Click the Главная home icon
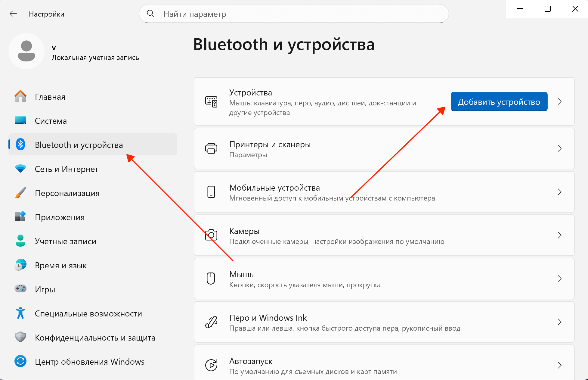Screen dimensions: 588x380 pyautogui.click(x=20, y=97)
